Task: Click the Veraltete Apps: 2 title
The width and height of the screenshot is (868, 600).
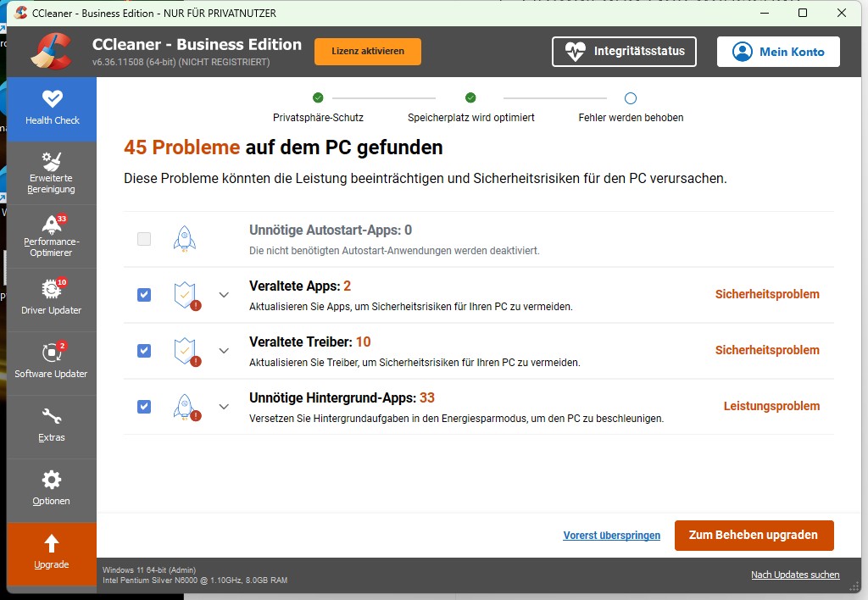Action: coord(300,286)
